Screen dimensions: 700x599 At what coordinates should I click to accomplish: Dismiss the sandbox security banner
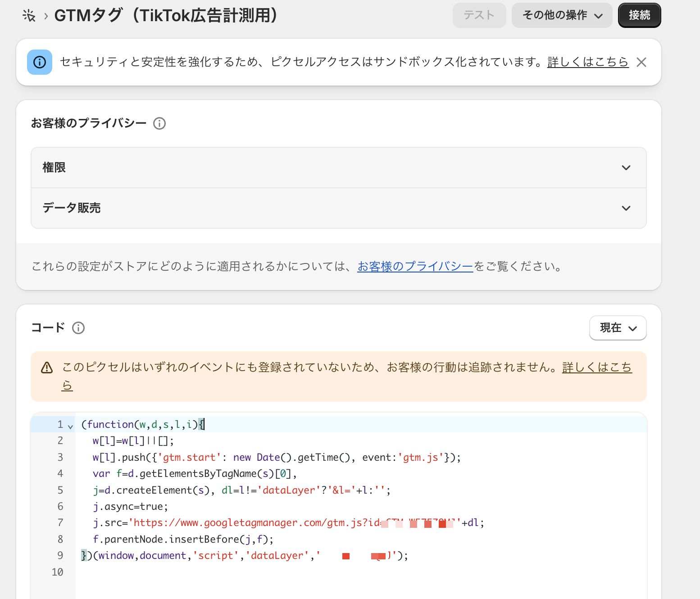(641, 62)
